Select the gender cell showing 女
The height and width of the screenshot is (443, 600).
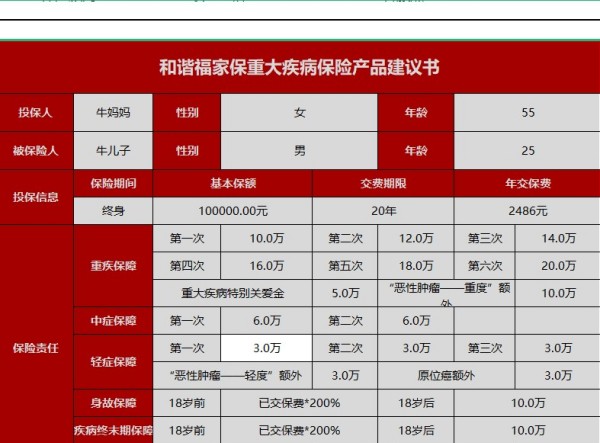299,112
